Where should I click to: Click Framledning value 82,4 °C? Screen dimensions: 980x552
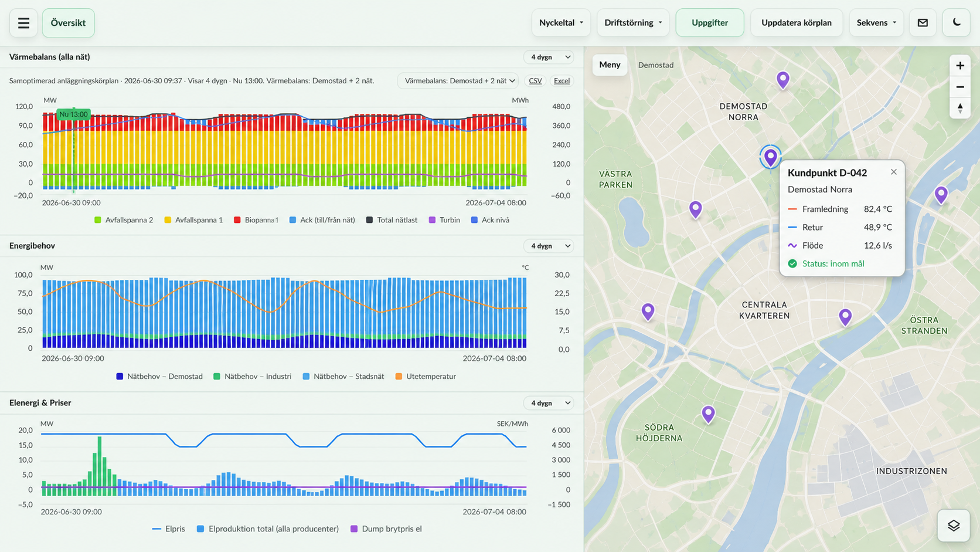[877, 209]
